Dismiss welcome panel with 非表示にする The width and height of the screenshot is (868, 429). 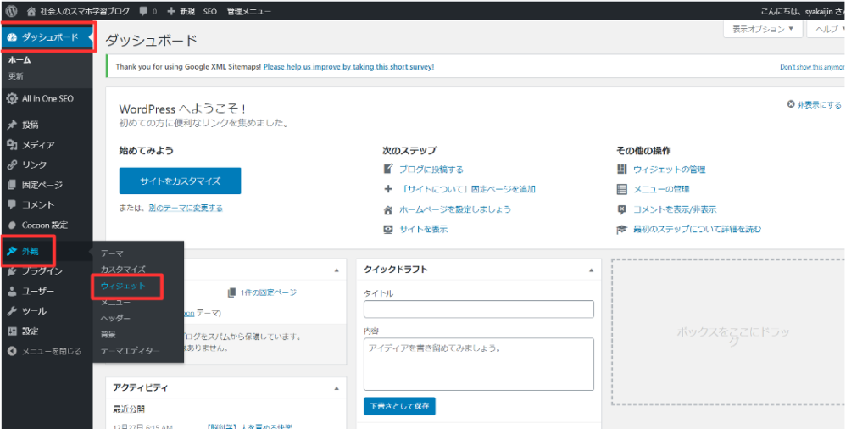(814, 105)
